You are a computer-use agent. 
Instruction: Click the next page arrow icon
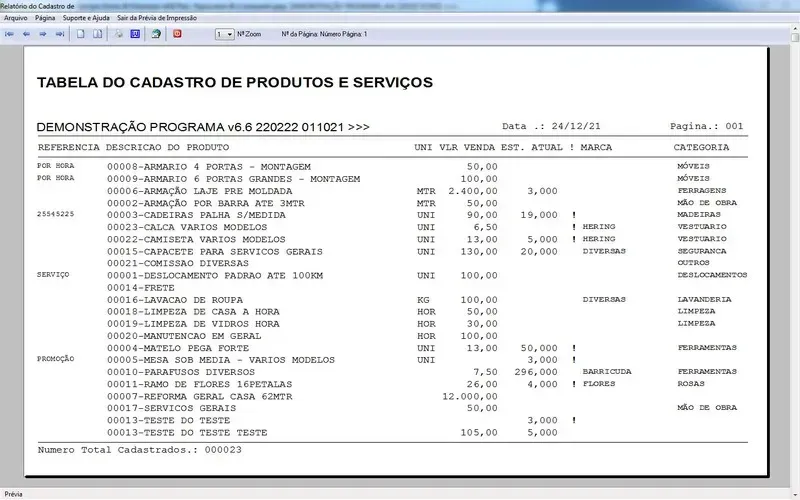(x=43, y=34)
